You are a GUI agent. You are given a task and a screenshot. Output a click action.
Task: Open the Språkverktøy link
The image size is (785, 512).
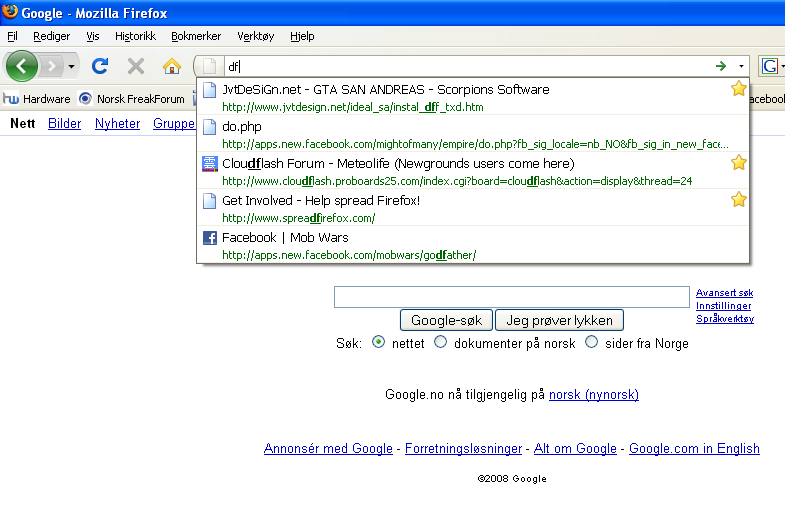pyautogui.click(x=725, y=319)
